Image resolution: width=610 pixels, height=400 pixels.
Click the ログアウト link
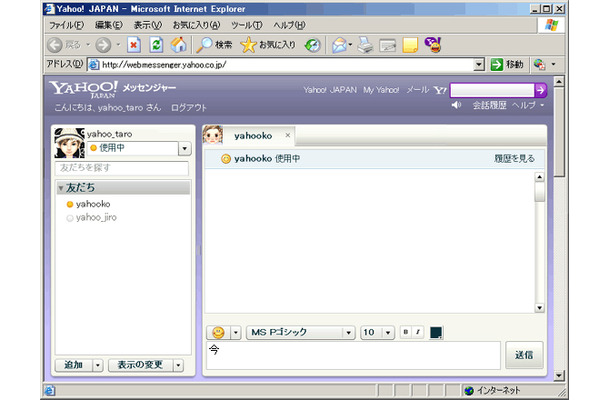click(x=189, y=108)
